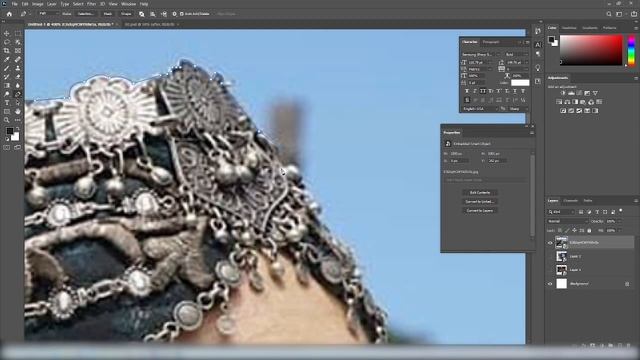Add a Levels adjustment
This screenshot has width=640, height=360.
[571, 93]
